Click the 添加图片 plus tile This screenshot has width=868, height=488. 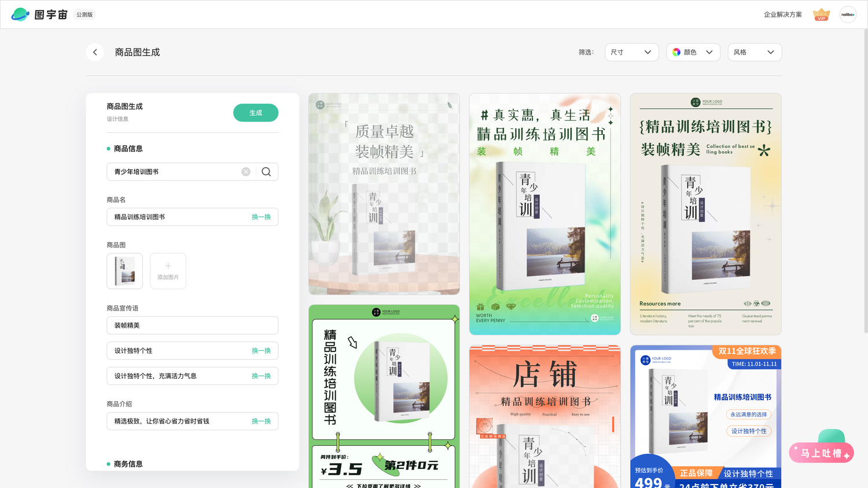[x=168, y=271]
